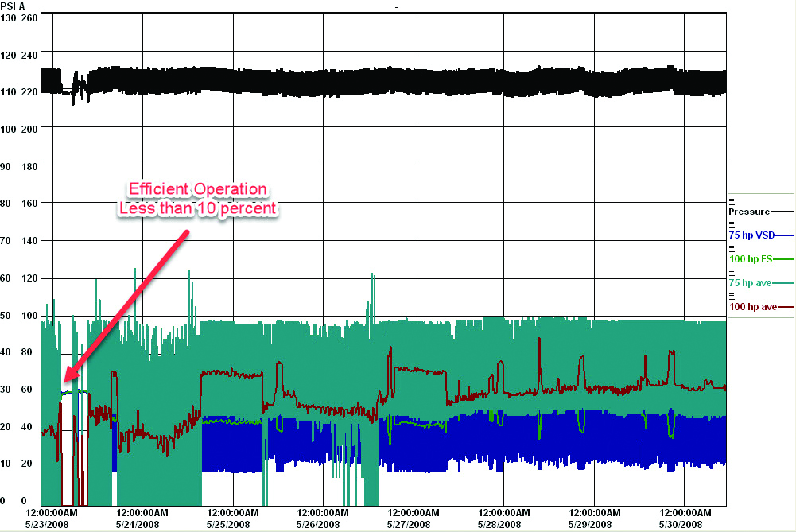Screen dimensions: 796x532
Task: Click the 130 260 top axis value
Action: point(19,18)
